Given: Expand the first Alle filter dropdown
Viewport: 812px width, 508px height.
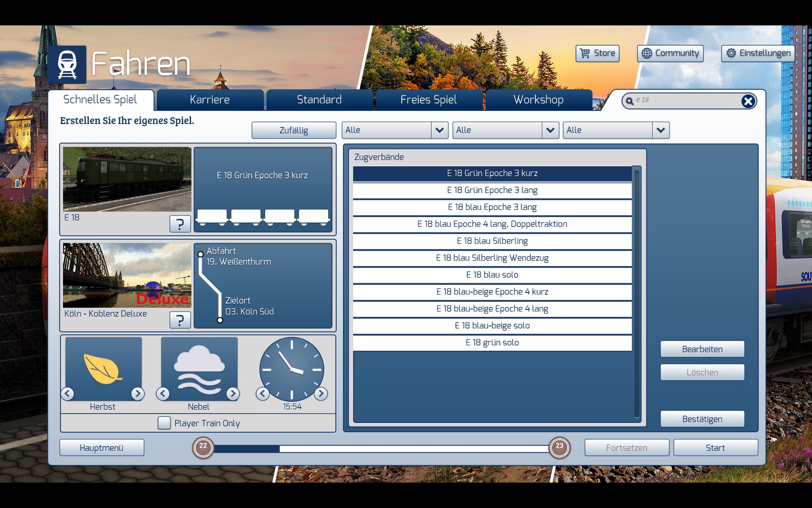Looking at the screenshot, I should [x=439, y=130].
